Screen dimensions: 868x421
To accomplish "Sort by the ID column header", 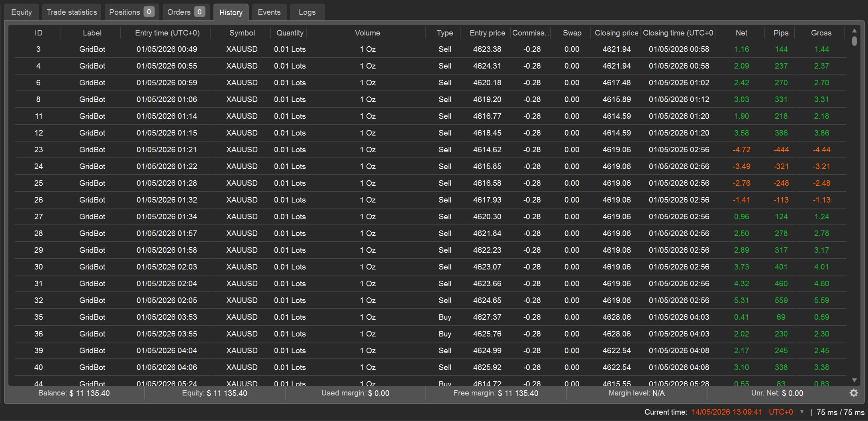I will click(x=39, y=33).
